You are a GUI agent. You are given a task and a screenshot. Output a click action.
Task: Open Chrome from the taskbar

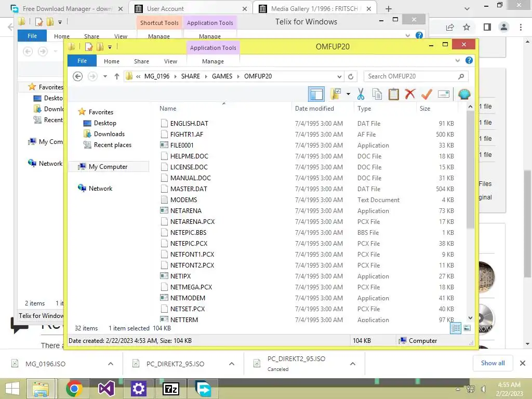click(x=74, y=389)
